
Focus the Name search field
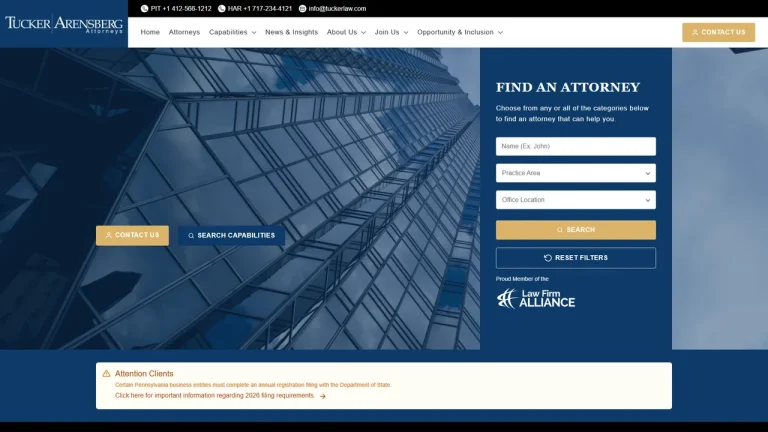pos(576,146)
